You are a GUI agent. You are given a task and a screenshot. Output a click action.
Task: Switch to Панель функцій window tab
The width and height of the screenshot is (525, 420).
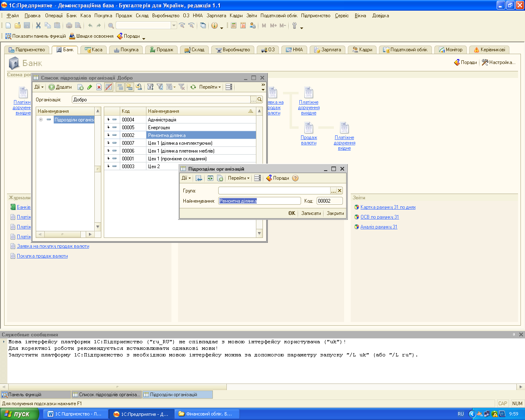click(x=36, y=395)
